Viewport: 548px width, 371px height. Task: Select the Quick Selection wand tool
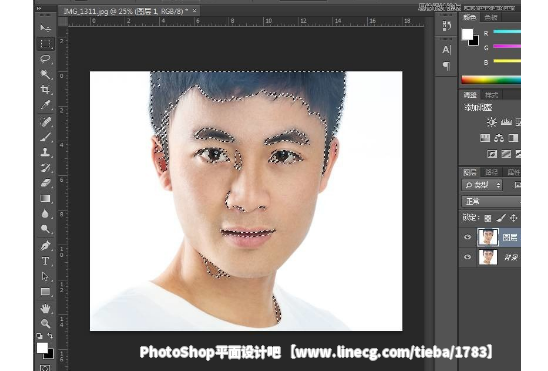[x=45, y=74]
